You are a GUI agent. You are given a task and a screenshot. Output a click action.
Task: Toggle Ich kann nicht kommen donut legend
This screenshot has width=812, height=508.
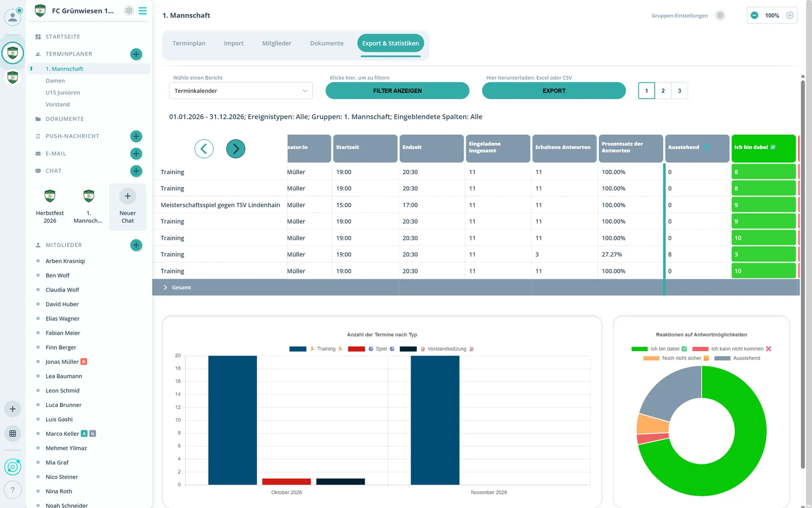point(732,349)
